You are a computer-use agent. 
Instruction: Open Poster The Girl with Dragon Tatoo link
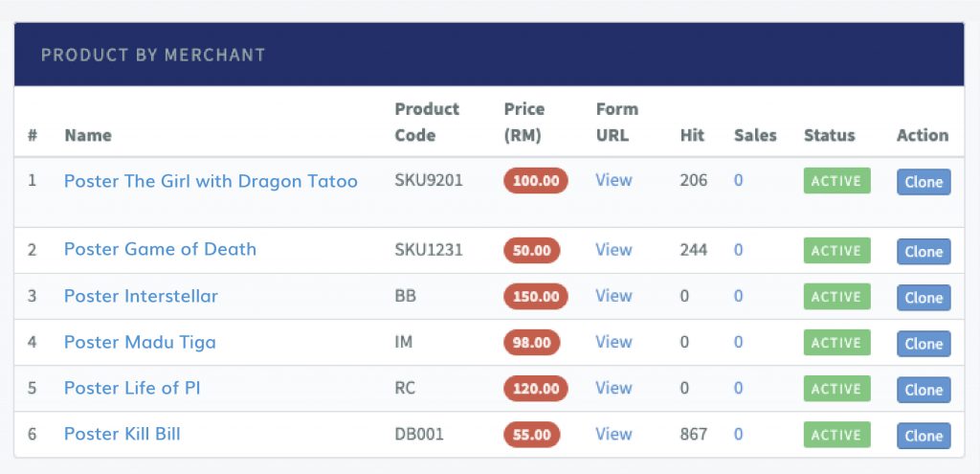(x=211, y=181)
